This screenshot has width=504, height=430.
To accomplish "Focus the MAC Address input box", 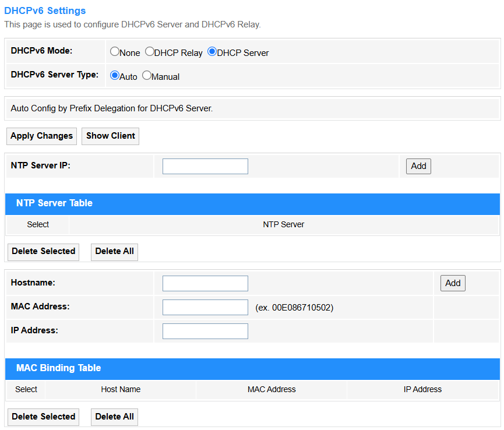I will pyautogui.click(x=205, y=307).
